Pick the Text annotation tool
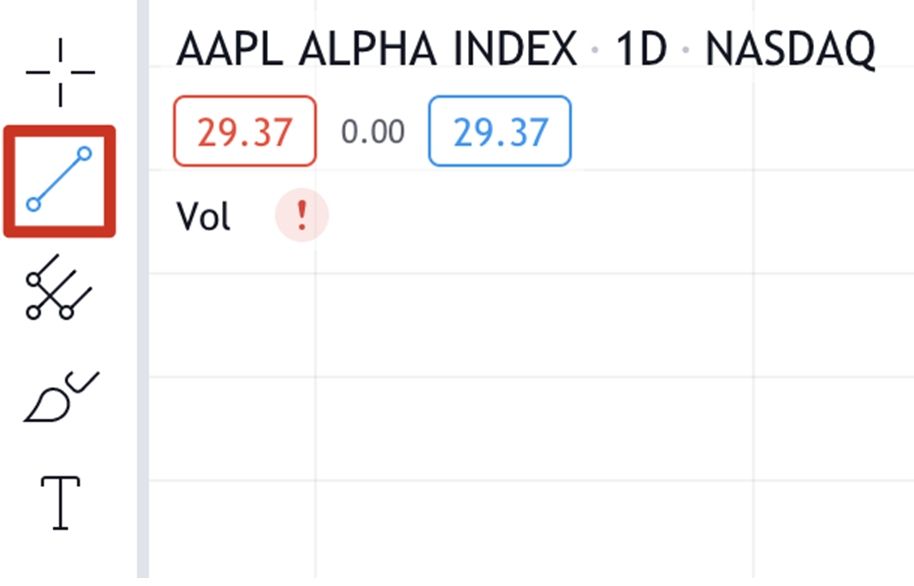Viewport: 914px width, 586px height. pos(60,502)
